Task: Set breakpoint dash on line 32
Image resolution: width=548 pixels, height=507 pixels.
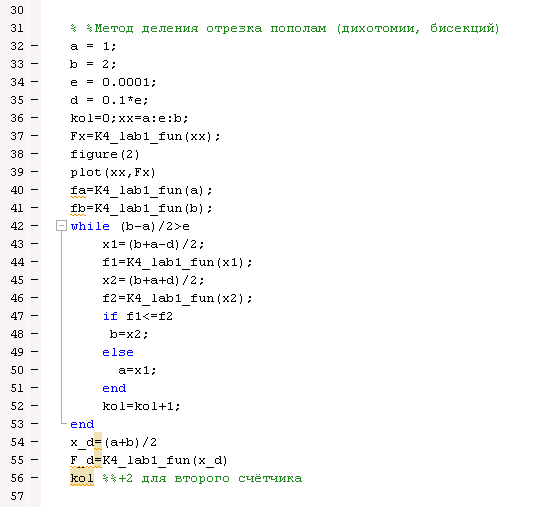Action: pyautogui.click(x=34, y=45)
